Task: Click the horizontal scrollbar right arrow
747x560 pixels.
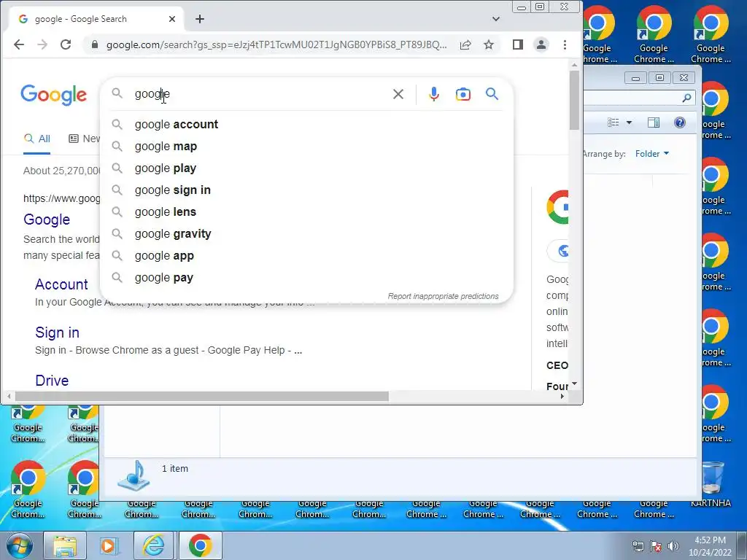Action: coord(562,396)
